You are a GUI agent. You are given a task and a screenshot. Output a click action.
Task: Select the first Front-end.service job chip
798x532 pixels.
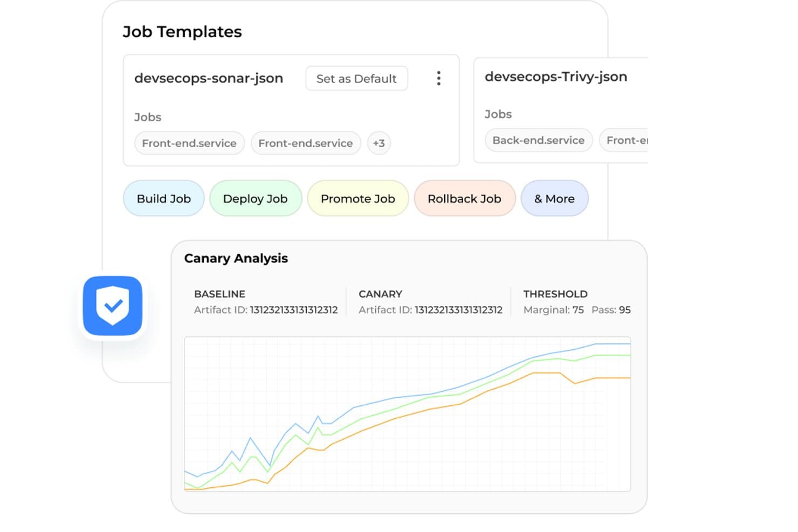pos(189,143)
